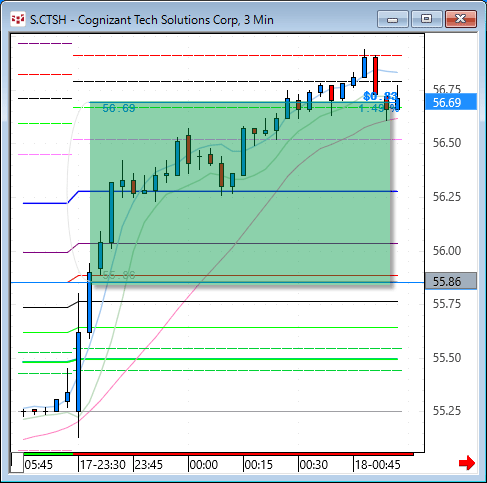The image size is (487, 483).
Task: Click the blue 56.69 price marker
Action: click(x=451, y=102)
